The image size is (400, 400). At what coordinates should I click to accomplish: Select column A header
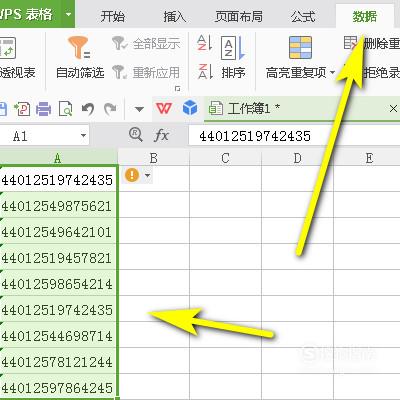(59, 158)
